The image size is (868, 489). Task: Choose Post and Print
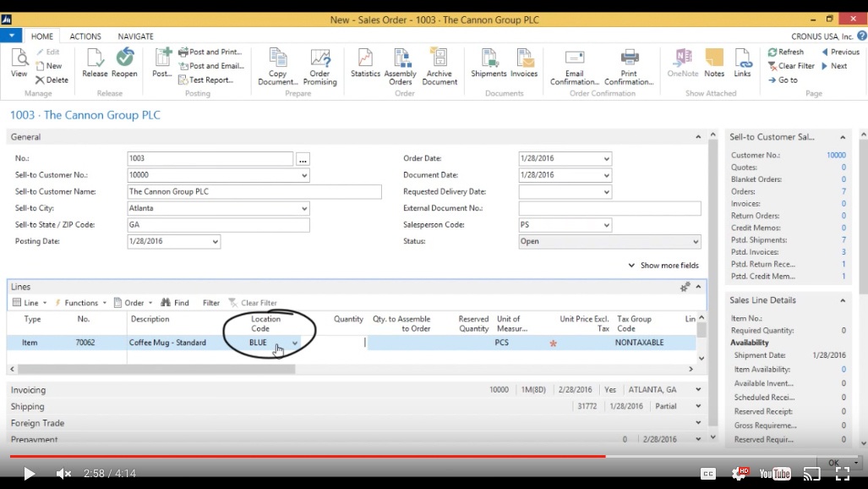point(210,52)
